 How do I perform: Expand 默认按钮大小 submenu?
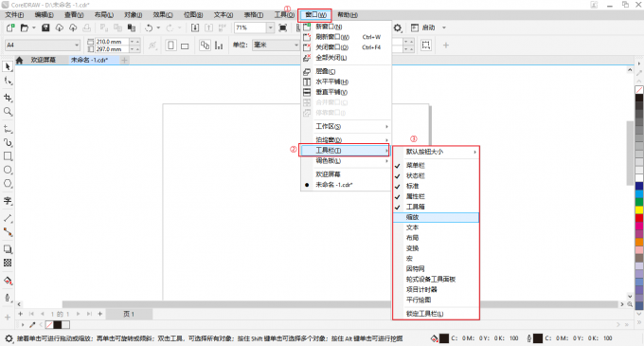click(436, 152)
